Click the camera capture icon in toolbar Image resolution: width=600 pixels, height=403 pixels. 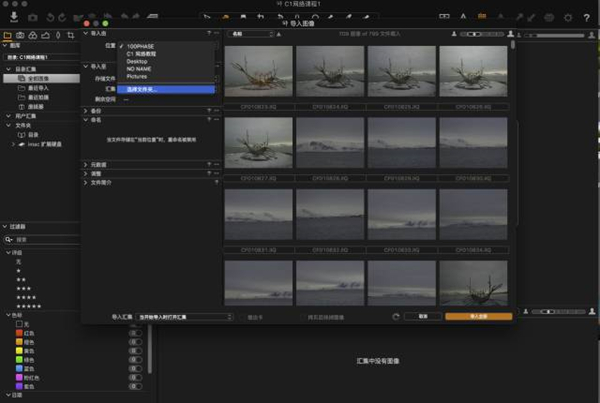[x=33, y=17]
